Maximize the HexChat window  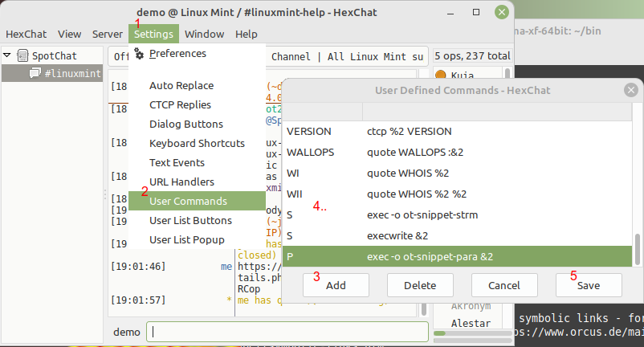coord(476,12)
